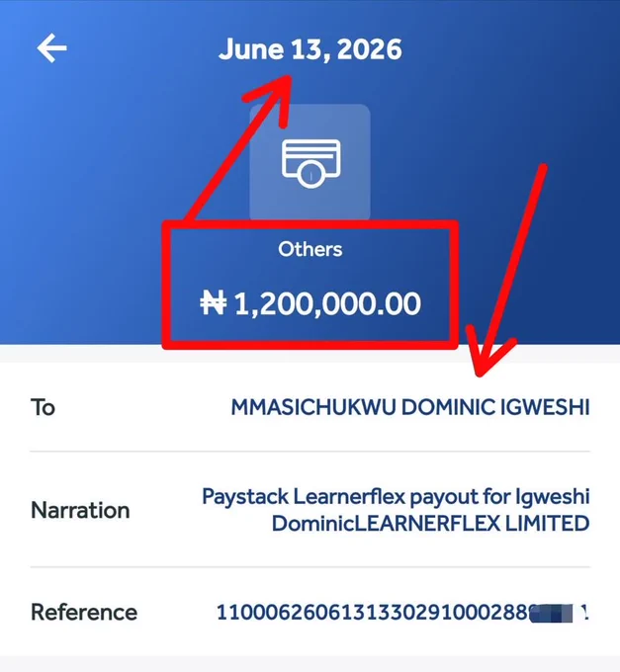Tap the ₦1,200,000.00 amount

pyautogui.click(x=310, y=303)
